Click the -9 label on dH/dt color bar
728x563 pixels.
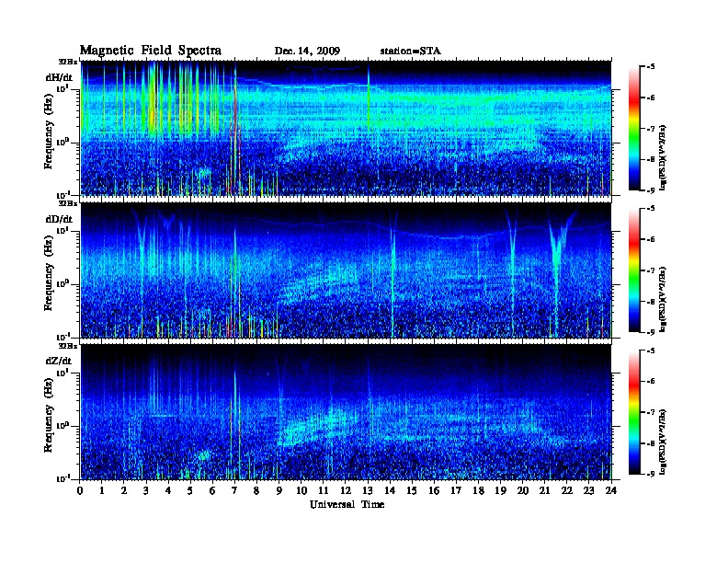[x=651, y=190]
